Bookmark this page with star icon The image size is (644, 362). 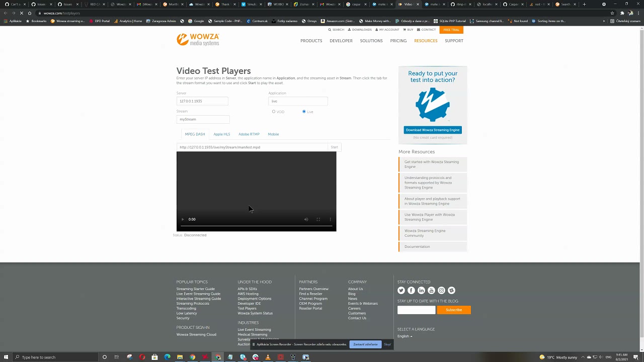pyautogui.click(x=612, y=13)
